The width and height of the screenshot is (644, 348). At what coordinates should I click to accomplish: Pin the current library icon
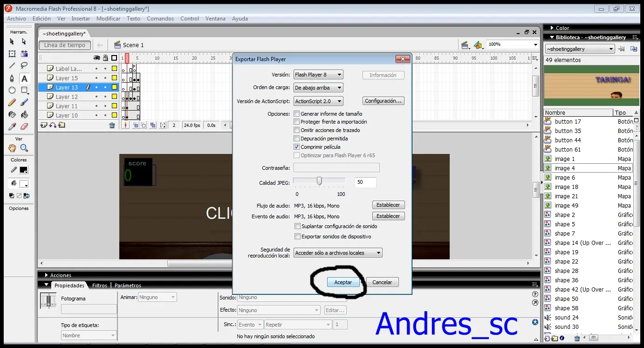tap(621, 49)
